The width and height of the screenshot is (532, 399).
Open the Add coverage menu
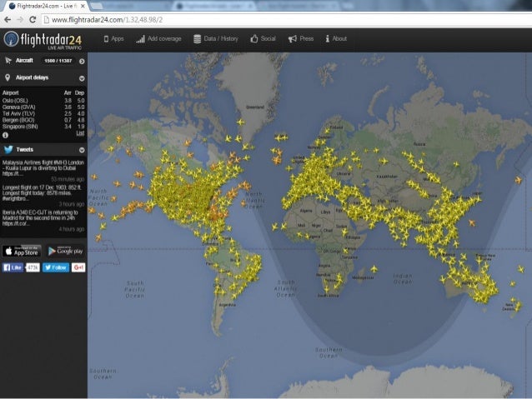click(x=158, y=38)
